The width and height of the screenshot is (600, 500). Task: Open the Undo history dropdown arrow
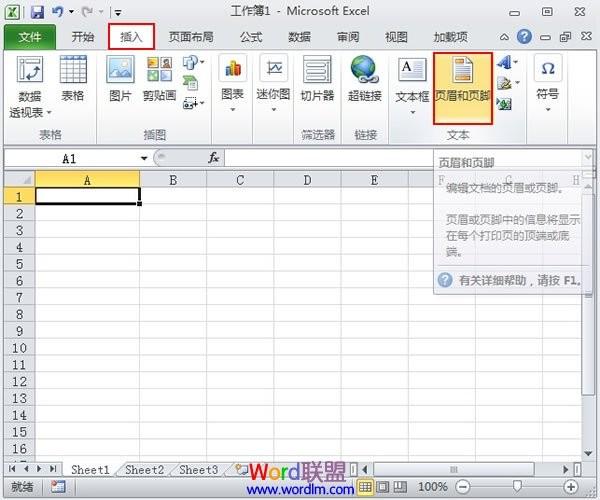[x=71, y=12]
